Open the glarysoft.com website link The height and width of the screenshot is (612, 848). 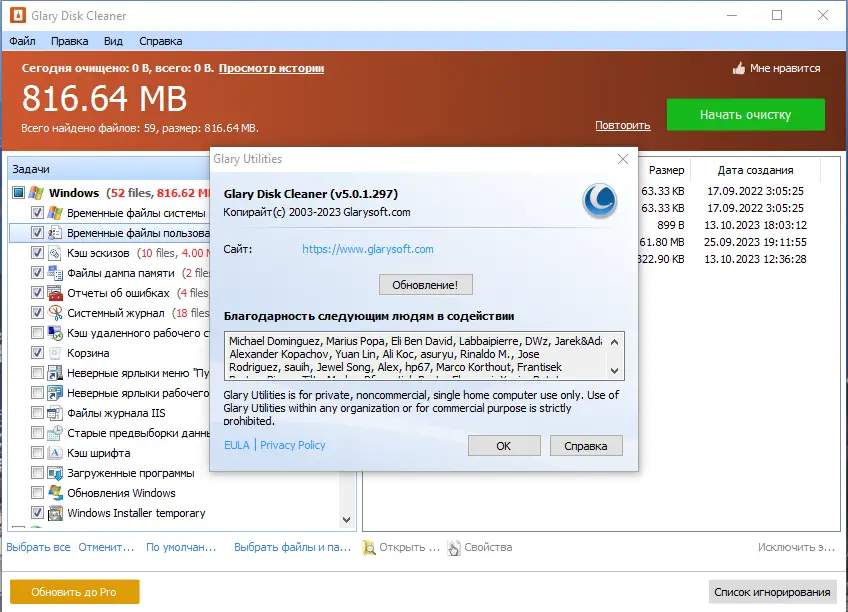coord(368,249)
